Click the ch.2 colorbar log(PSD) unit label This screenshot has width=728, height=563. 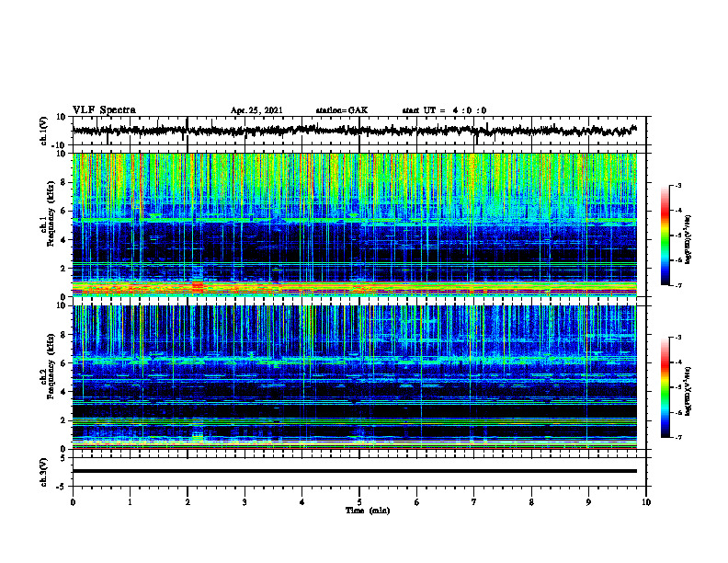pyautogui.click(x=688, y=391)
